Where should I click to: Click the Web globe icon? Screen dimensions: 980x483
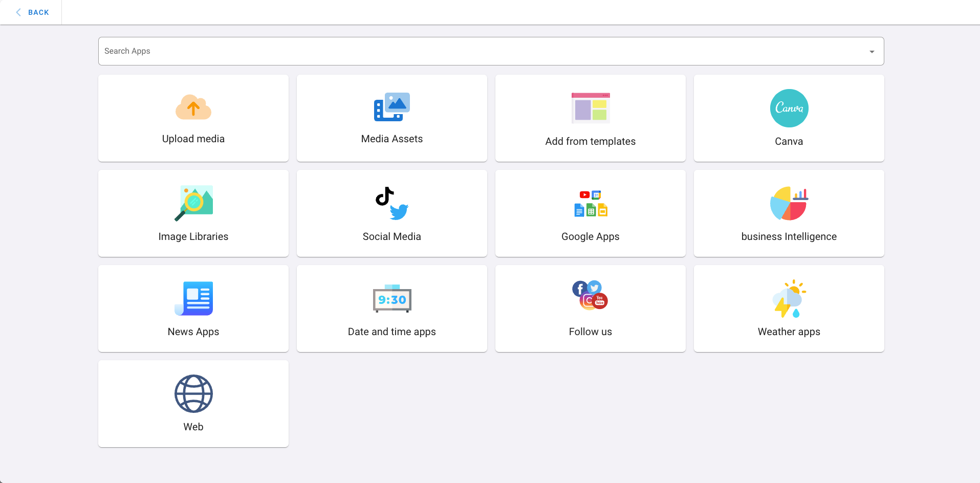pyautogui.click(x=193, y=393)
